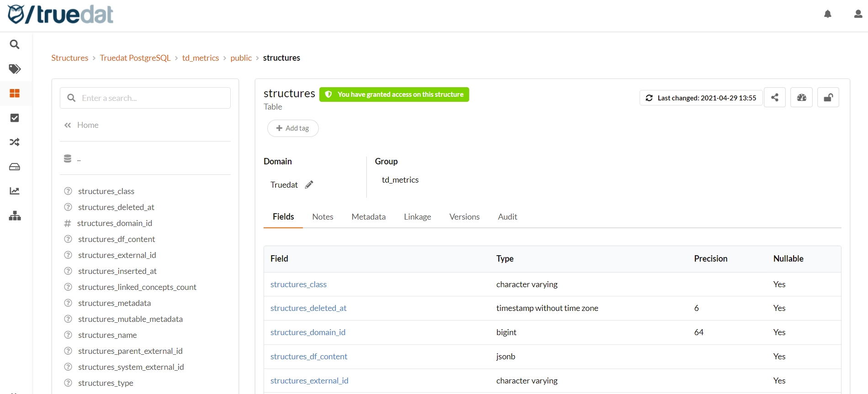
Task: Open the line chart sidebar icon
Action: click(x=15, y=191)
